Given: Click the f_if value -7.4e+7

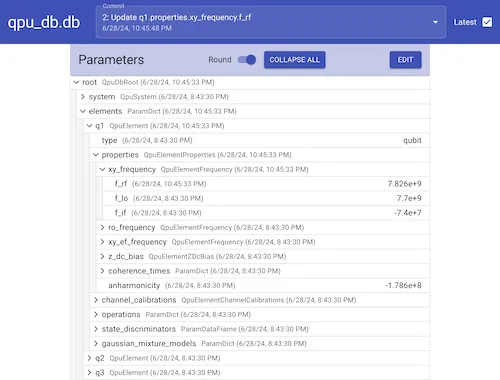Looking at the screenshot, I should point(408,213).
